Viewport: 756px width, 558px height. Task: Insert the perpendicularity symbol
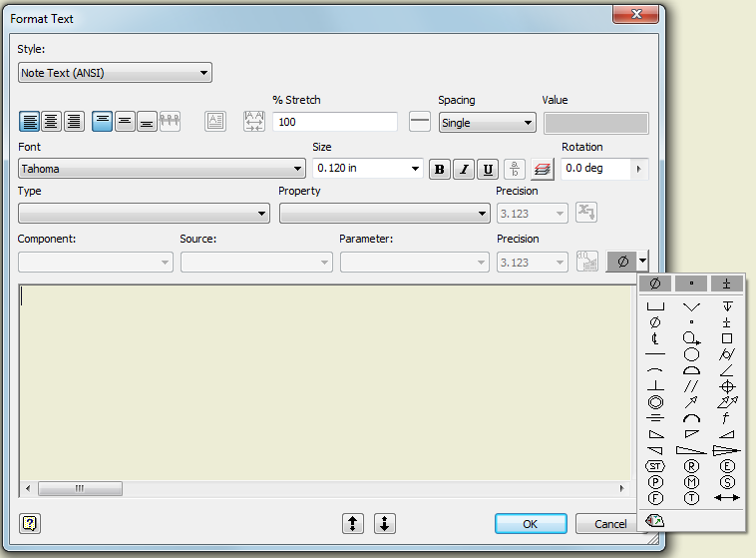[x=655, y=385]
